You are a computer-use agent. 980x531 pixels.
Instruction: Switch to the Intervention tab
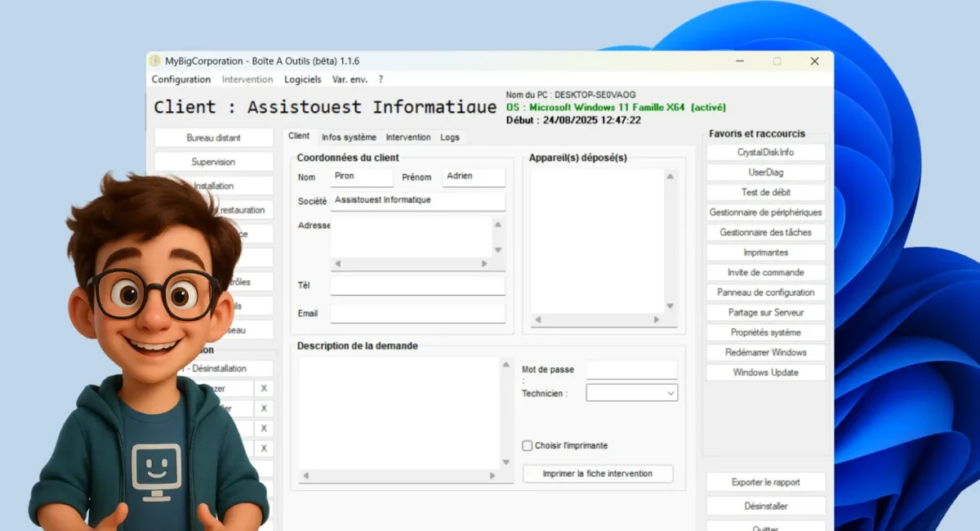pyautogui.click(x=408, y=137)
